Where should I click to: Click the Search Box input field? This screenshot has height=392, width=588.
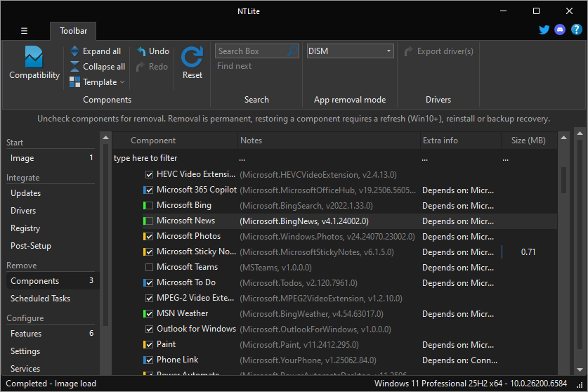click(250, 51)
